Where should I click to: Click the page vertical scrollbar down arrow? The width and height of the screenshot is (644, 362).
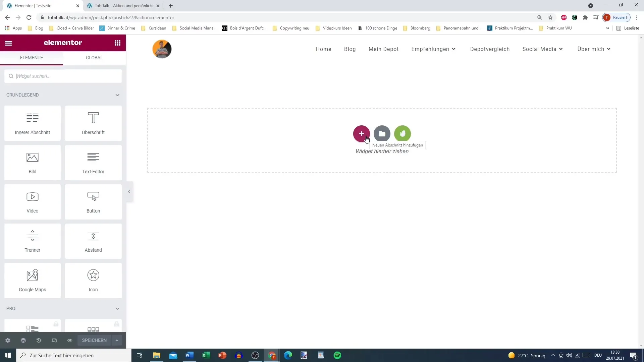[641, 346]
